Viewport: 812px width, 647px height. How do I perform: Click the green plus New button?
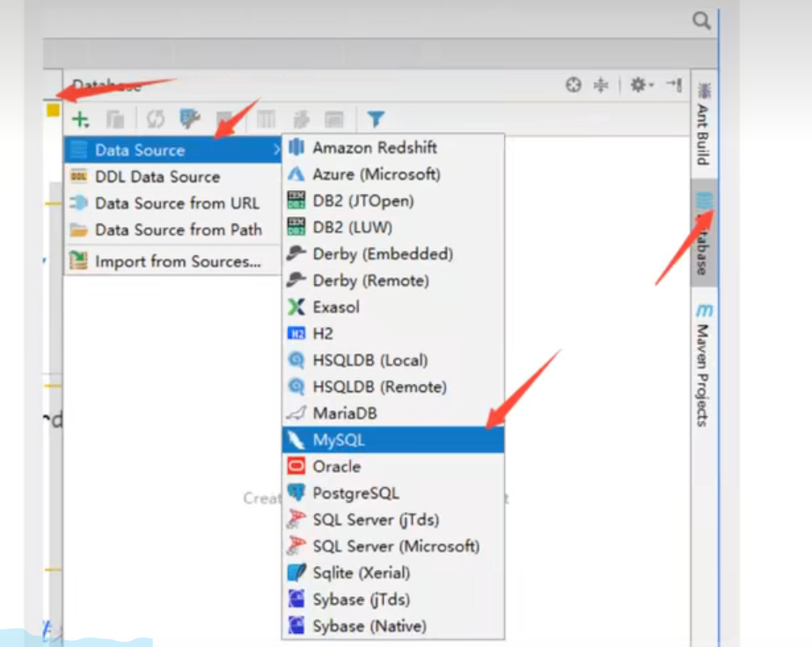(80, 119)
